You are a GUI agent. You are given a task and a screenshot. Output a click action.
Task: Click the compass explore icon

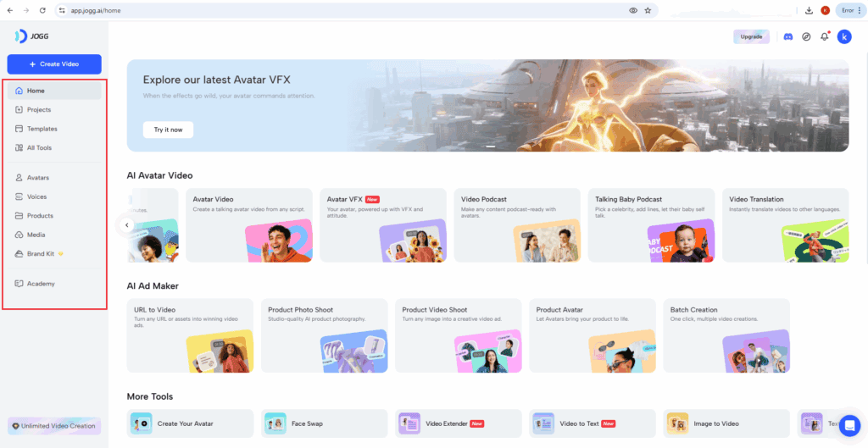tap(806, 36)
